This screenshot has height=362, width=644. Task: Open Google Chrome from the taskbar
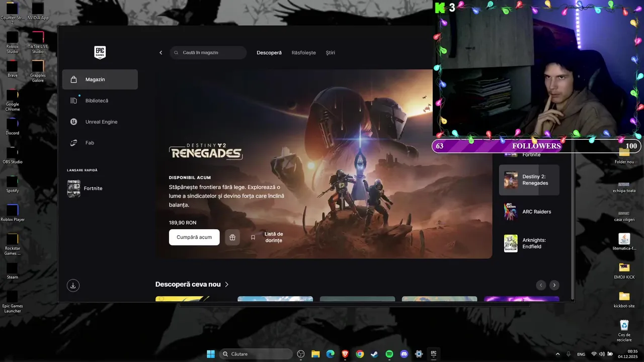click(360, 354)
